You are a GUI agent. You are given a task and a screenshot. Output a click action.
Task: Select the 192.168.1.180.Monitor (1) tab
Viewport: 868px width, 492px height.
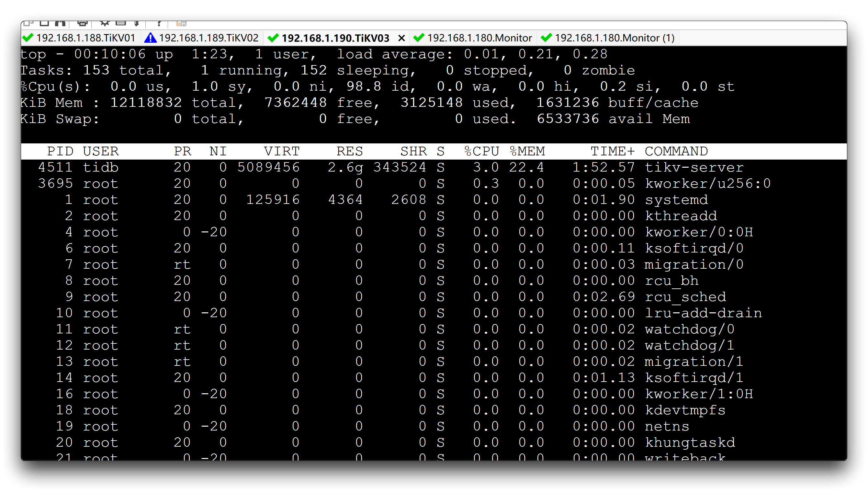(614, 38)
